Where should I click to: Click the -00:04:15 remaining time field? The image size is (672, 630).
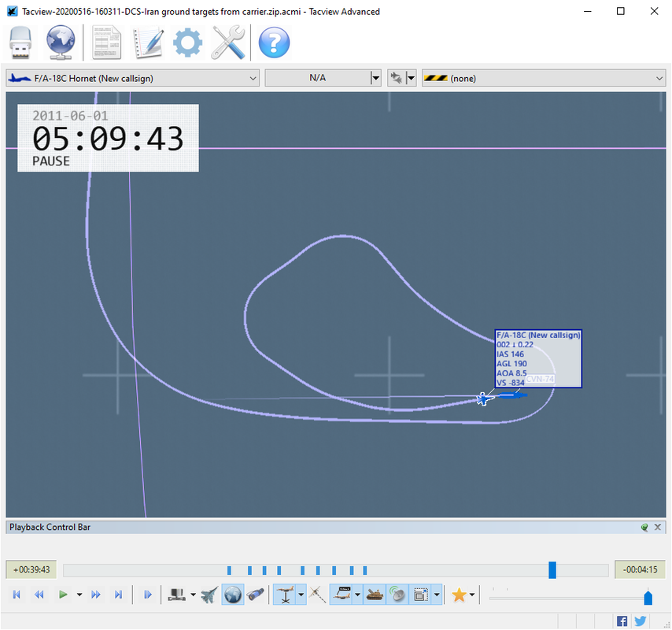pos(640,569)
